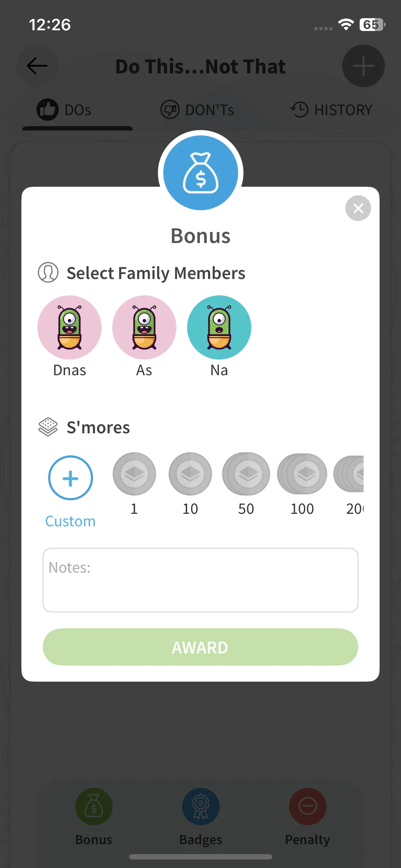The height and width of the screenshot is (868, 401).
Task: Tap the back arrow icon
Action: tap(37, 66)
